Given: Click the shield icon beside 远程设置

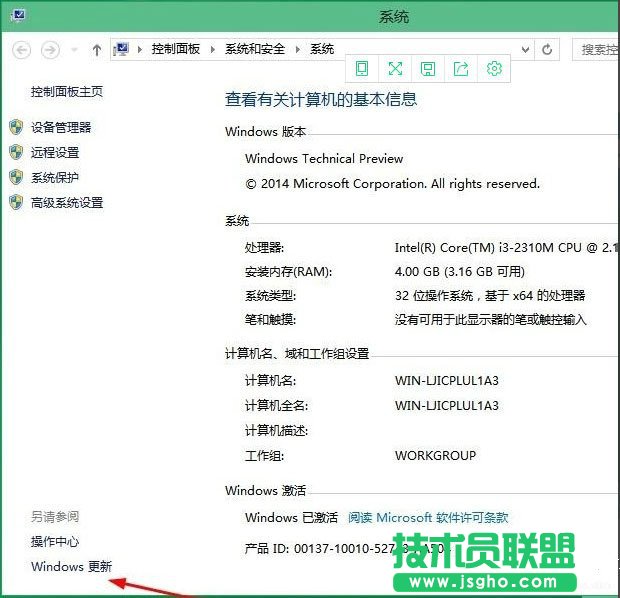Looking at the screenshot, I should click(x=16, y=152).
